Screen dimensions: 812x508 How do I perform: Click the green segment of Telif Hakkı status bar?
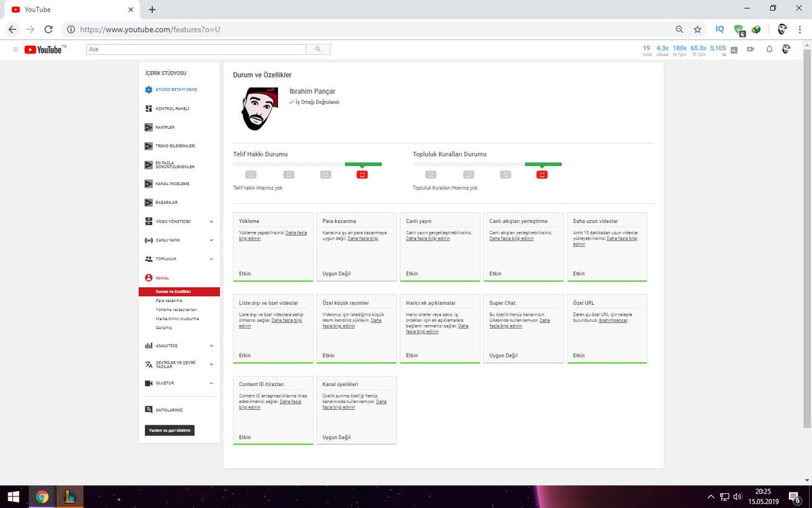click(363, 164)
